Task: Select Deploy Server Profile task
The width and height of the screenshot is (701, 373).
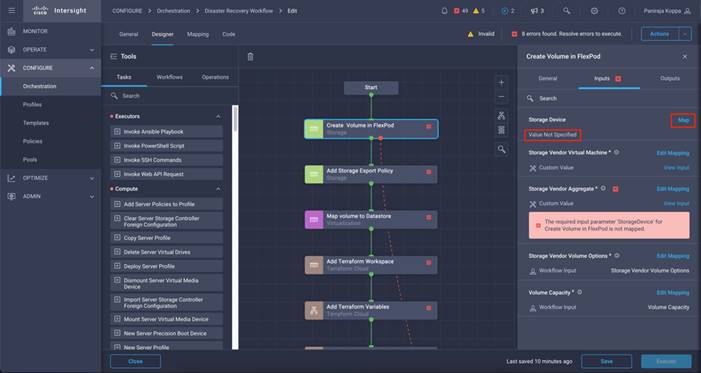Action: 166,266
